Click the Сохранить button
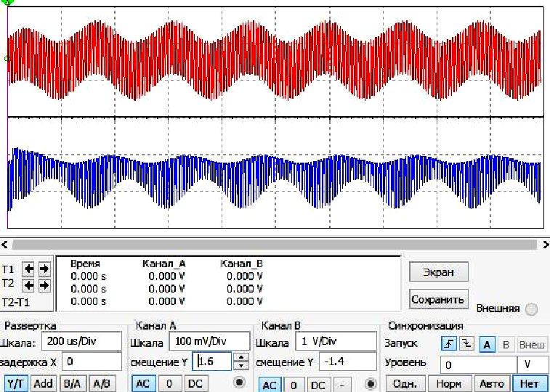 [x=438, y=299]
